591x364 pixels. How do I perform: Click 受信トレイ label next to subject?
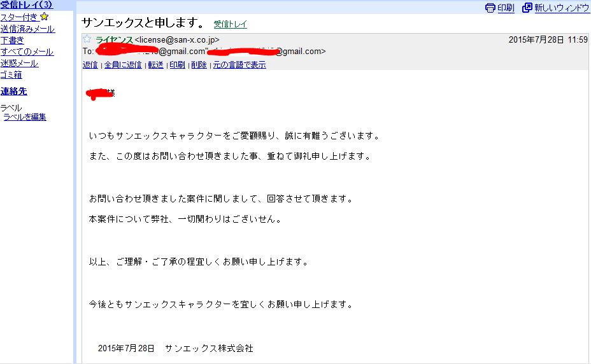[231, 24]
